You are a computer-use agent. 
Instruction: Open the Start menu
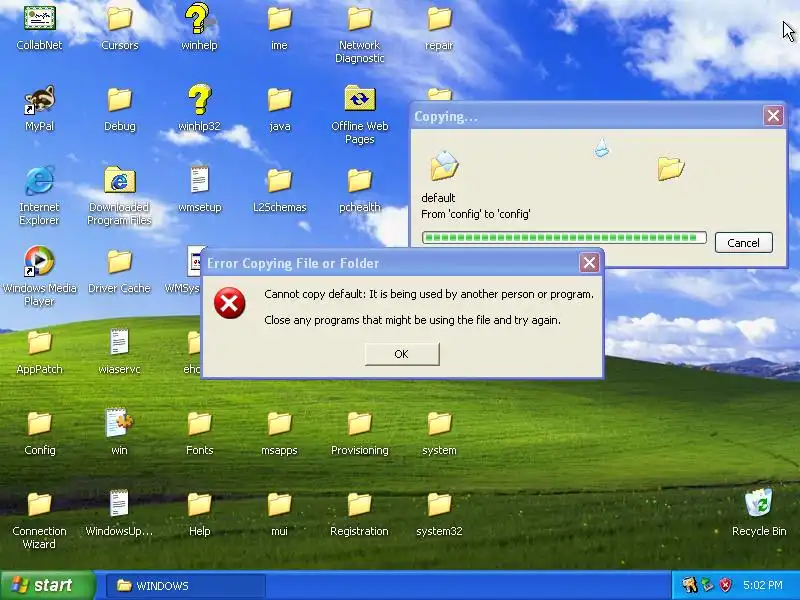pyautogui.click(x=48, y=585)
